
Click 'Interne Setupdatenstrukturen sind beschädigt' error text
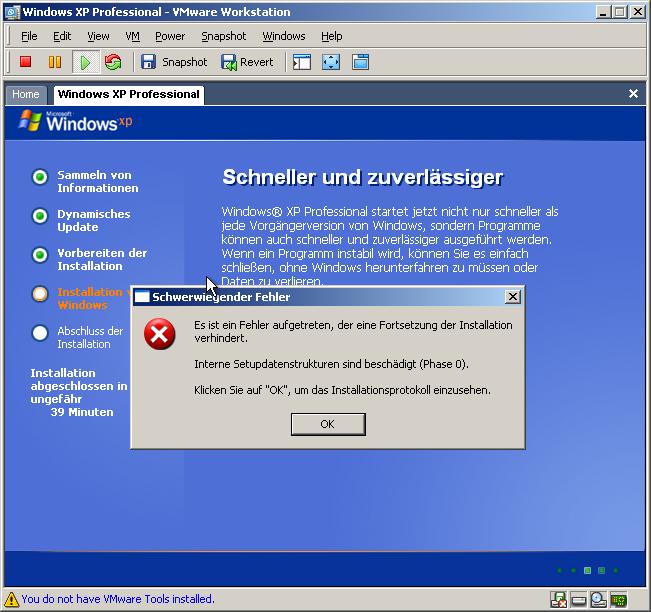coord(331,364)
